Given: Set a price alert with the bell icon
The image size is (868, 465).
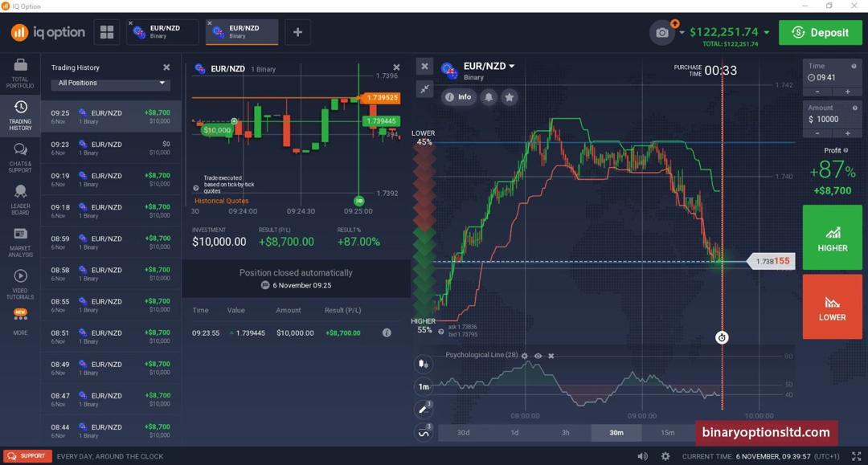Looking at the screenshot, I should click(489, 97).
